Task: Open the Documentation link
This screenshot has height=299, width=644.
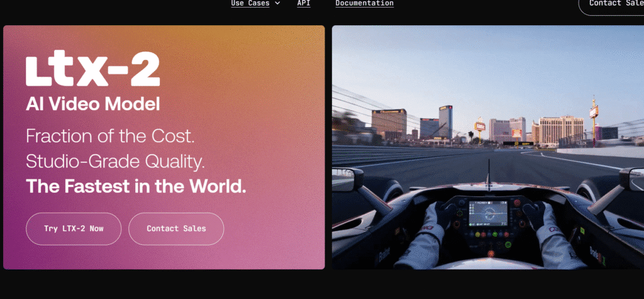Action: tap(364, 3)
